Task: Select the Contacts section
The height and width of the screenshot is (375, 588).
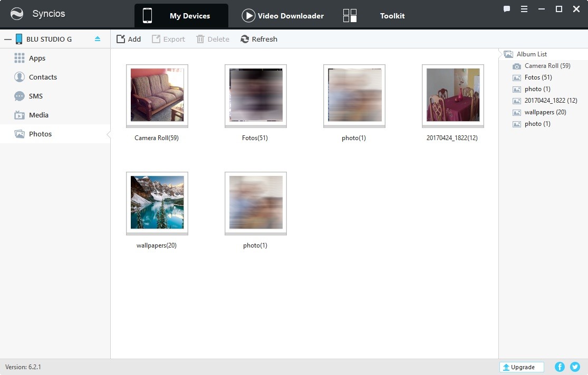Action: pyautogui.click(x=42, y=77)
